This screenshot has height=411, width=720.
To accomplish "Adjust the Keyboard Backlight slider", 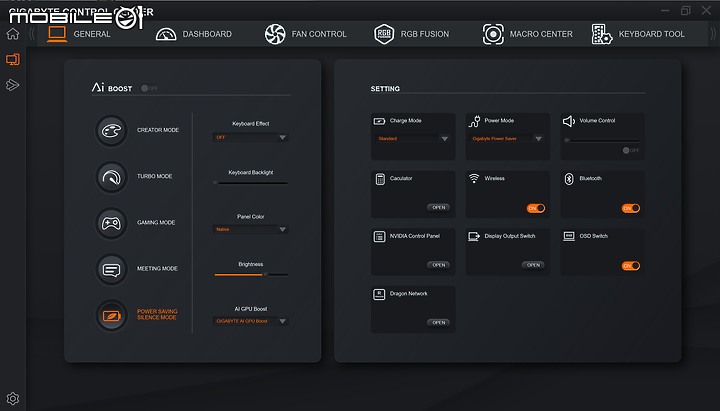I will pyautogui.click(x=251, y=183).
